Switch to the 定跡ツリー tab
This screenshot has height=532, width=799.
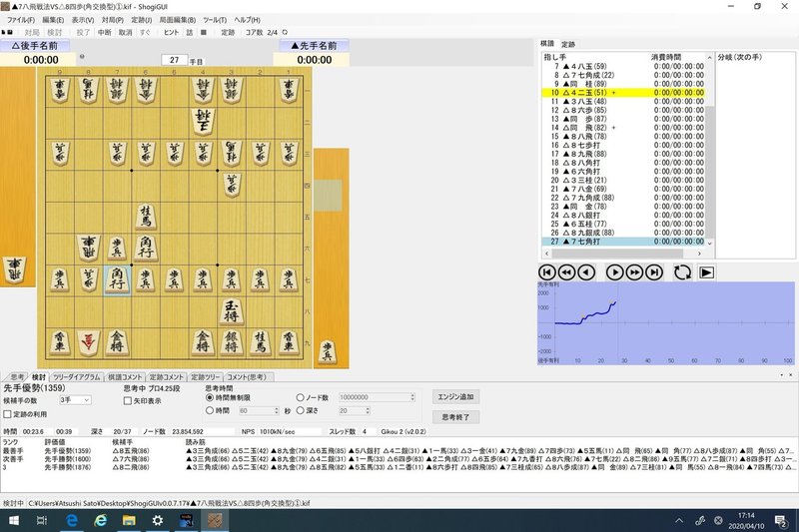(206, 377)
